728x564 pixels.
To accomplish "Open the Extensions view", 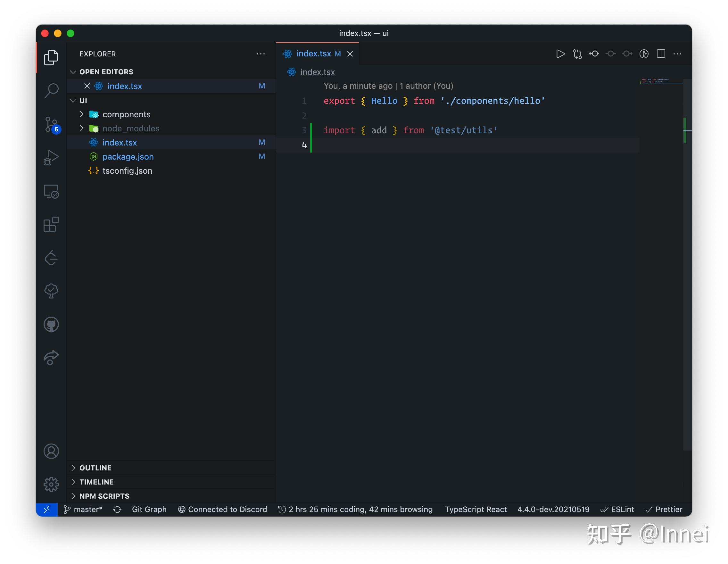I will [51, 224].
